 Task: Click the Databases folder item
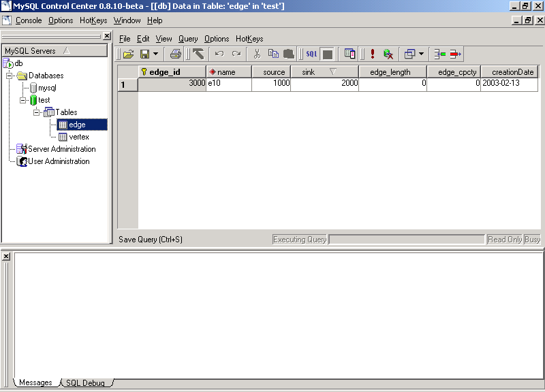(40, 76)
